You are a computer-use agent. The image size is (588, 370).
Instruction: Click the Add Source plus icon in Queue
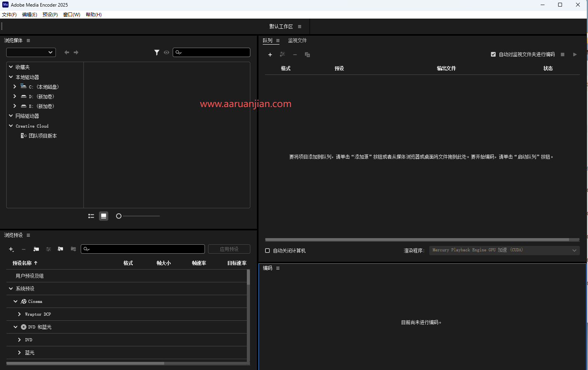click(x=271, y=55)
